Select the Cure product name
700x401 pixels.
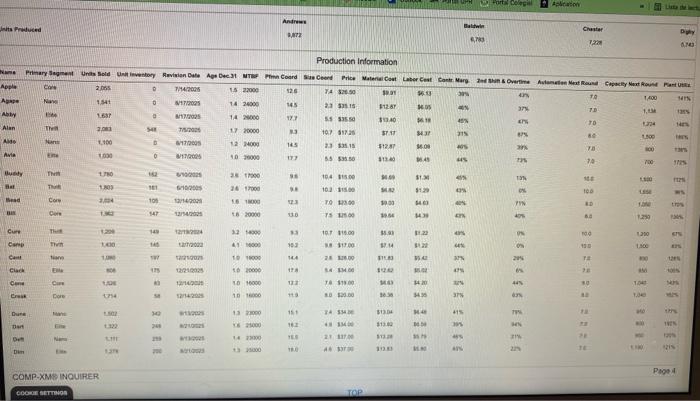(x=14, y=231)
